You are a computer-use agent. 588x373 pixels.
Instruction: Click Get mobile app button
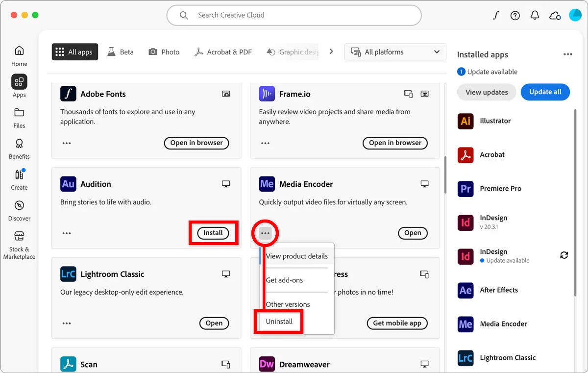(x=397, y=323)
